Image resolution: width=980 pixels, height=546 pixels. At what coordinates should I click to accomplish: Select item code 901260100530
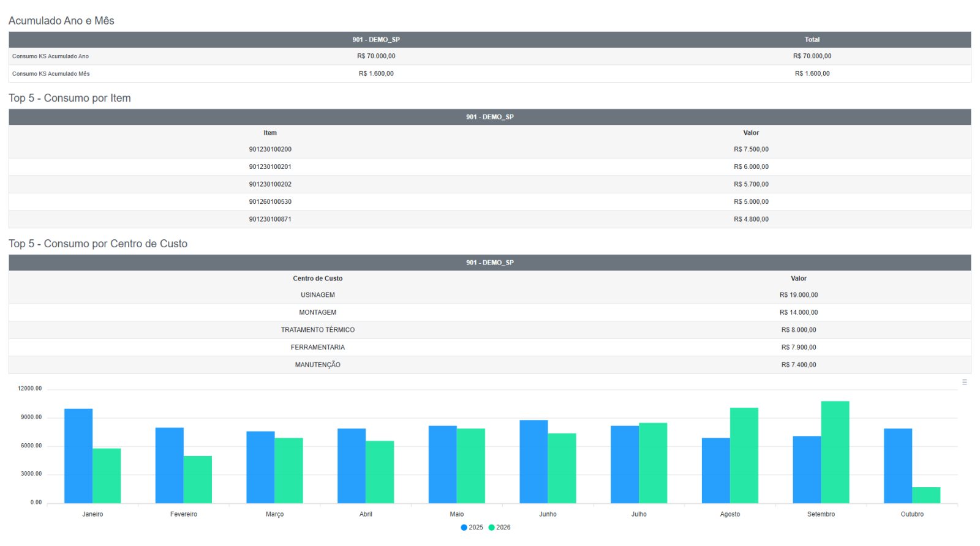click(x=270, y=201)
